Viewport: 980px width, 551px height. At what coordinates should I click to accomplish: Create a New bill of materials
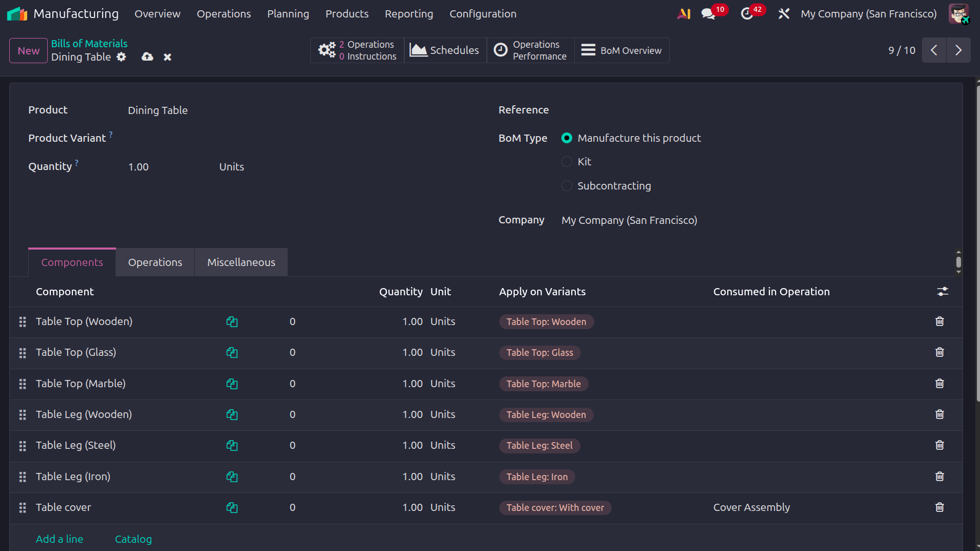28,51
